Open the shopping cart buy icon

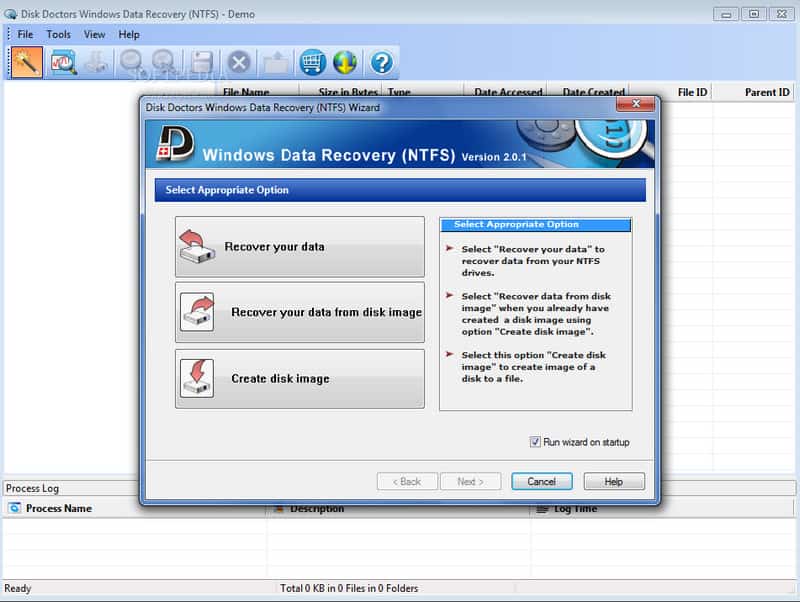coord(312,62)
